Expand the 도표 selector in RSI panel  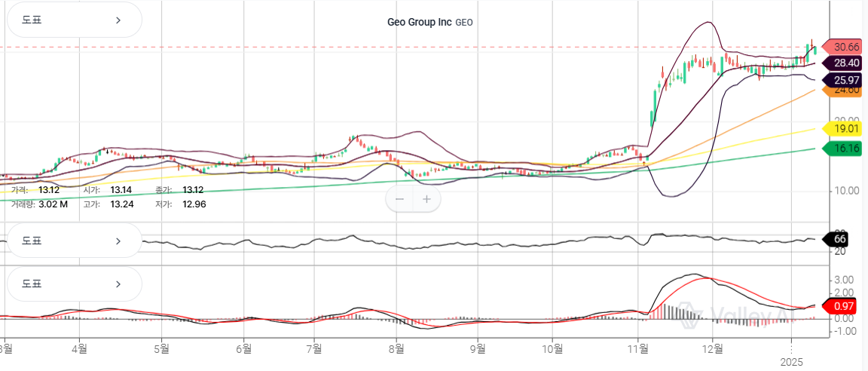coord(74,241)
